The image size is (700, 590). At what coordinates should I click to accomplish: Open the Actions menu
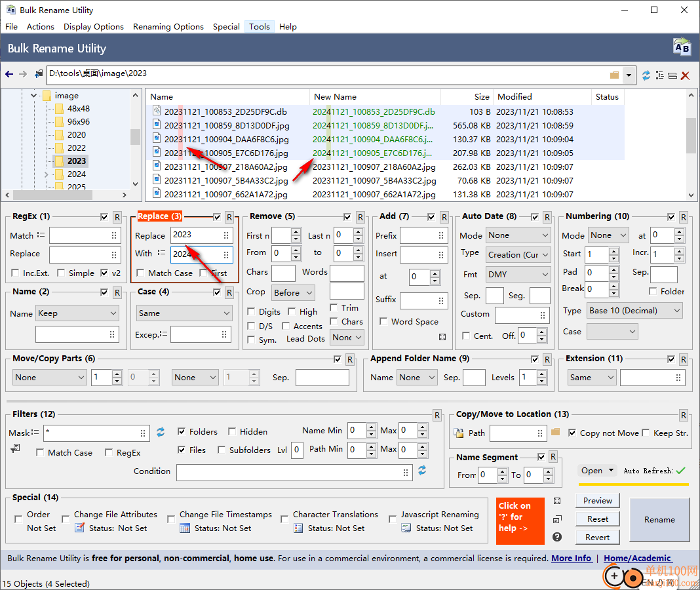pyautogui.click(x=40, y=27)
